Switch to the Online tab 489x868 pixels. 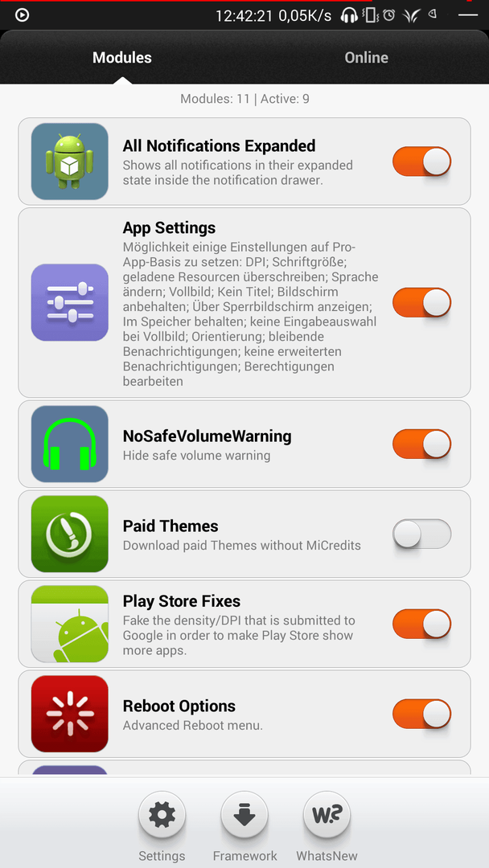click(x=366, y=58)
